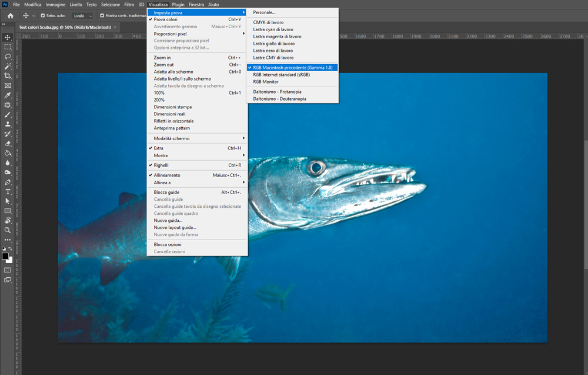This screenshot has height=375, width=588.
Task: Select the Crop tool
Action: pyautogui.click(x=8, y=76)
